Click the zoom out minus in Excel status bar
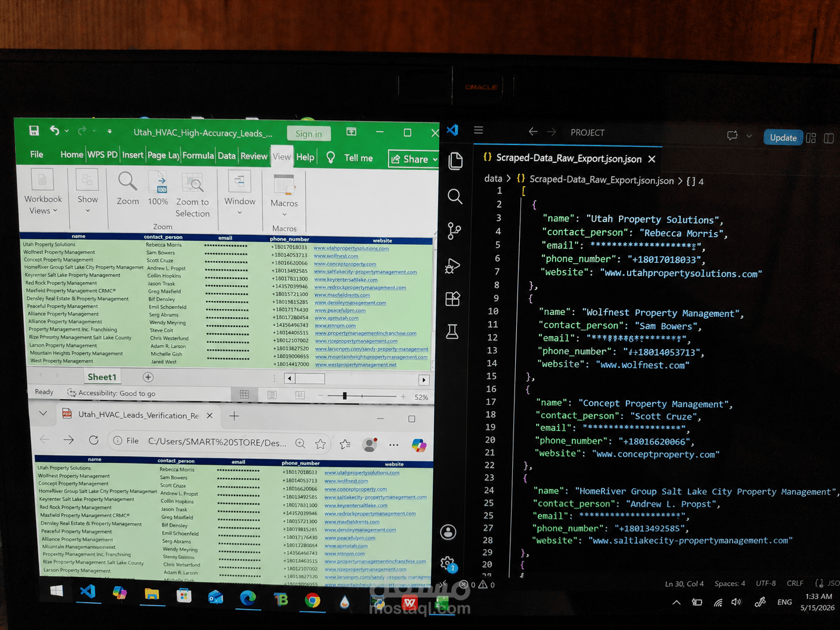Screen dimensions: 840x630 pos(320,396)
